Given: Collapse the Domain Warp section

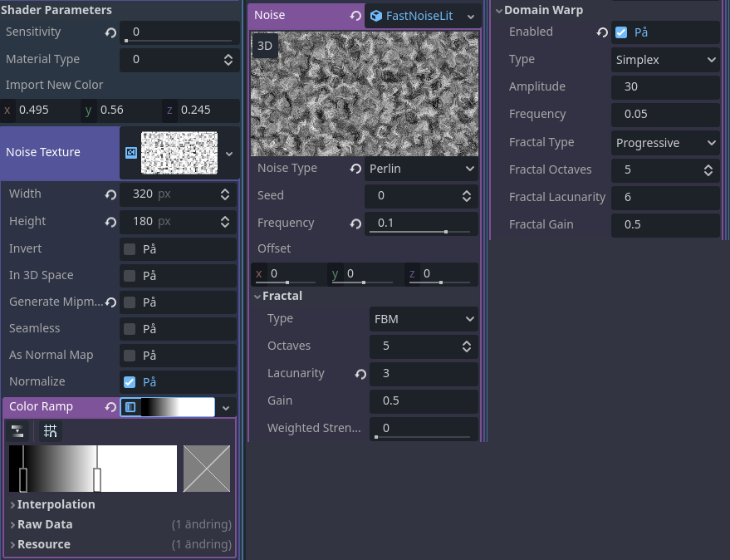Looking at the screenshot, I should [499, 10].
